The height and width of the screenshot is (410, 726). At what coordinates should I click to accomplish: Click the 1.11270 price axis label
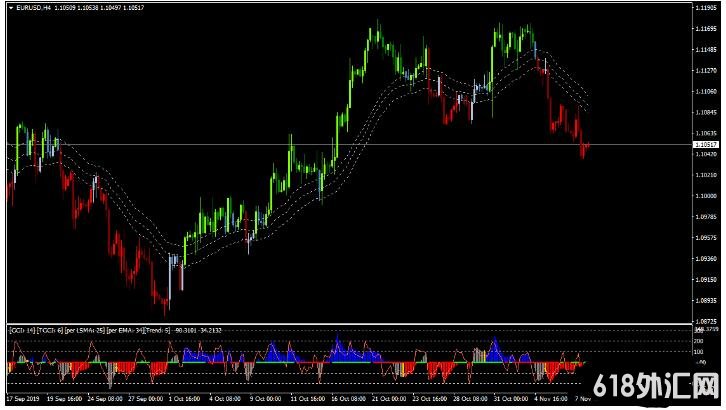click(x=706, y=70)
